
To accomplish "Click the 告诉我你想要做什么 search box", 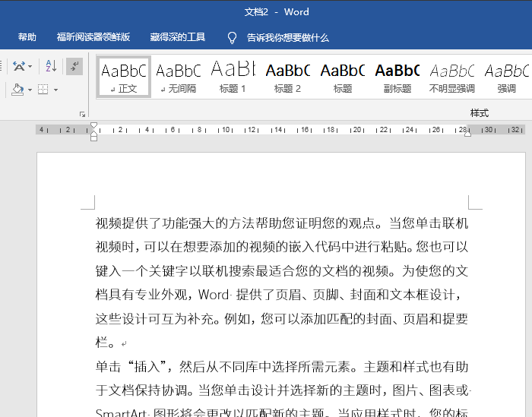I will tap(288, 37).
